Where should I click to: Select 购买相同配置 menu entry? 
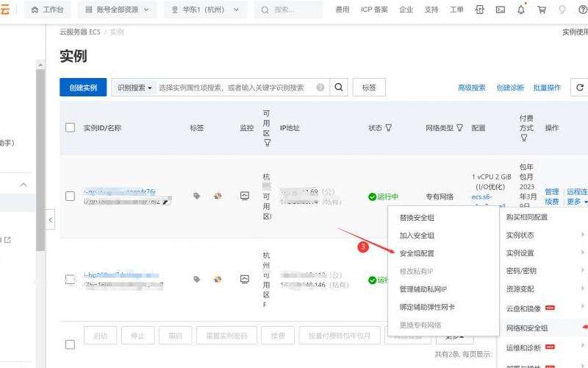pos(526,217)
